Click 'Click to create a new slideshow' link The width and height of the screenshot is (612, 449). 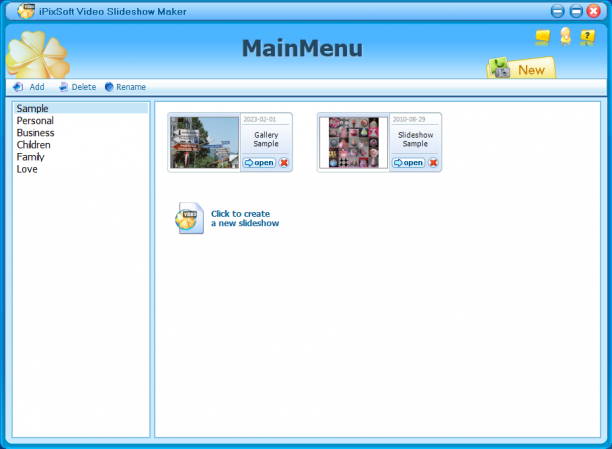coord(245,218)
